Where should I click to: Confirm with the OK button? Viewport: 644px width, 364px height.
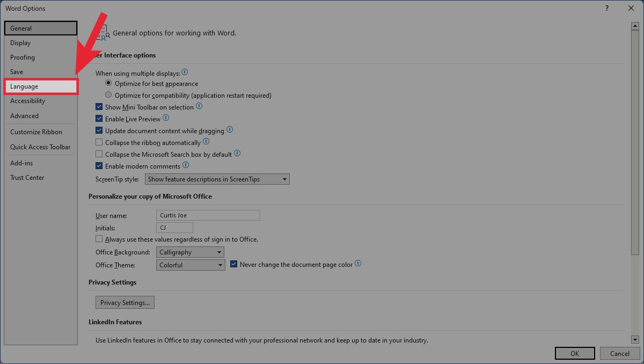[575, 353]
